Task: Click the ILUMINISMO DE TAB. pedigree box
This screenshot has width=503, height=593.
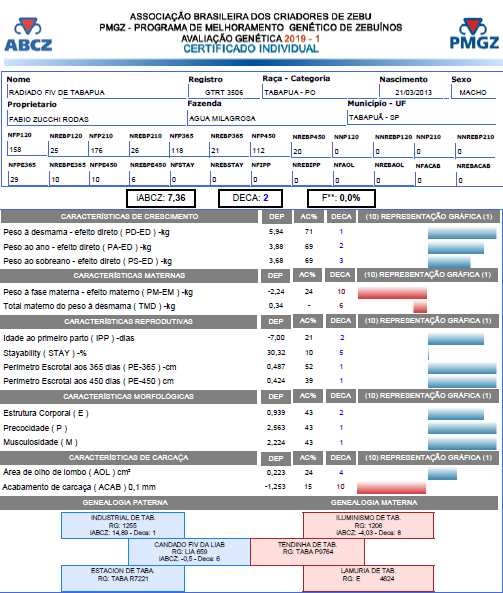Action: coord(368,525)
